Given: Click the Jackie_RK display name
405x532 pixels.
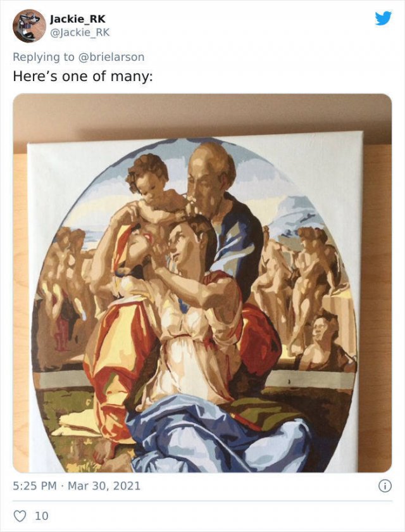Looking at the screenshot, I should click(x=78, y=19).
